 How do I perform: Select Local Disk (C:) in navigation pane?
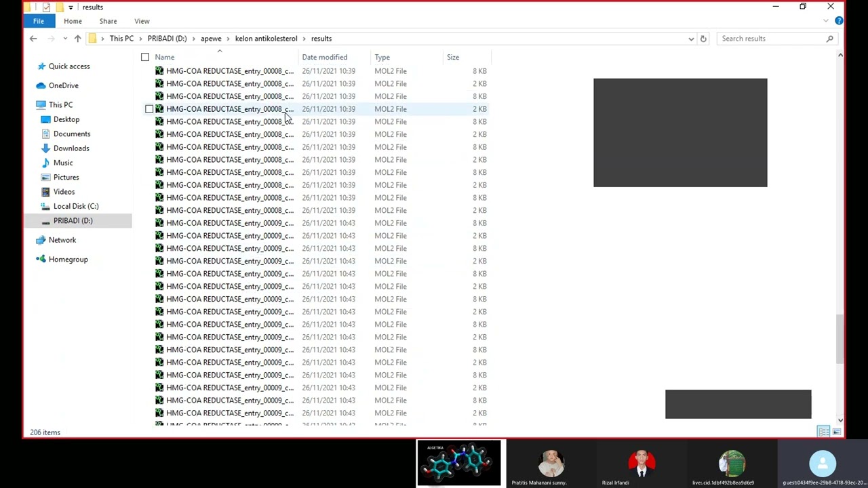pyautogui.click(x=76, y=206)
